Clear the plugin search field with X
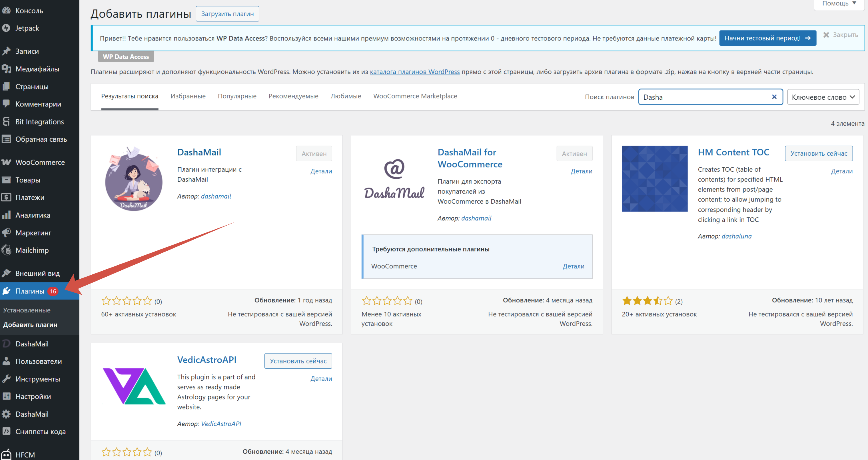 click(x=774, y=97)
